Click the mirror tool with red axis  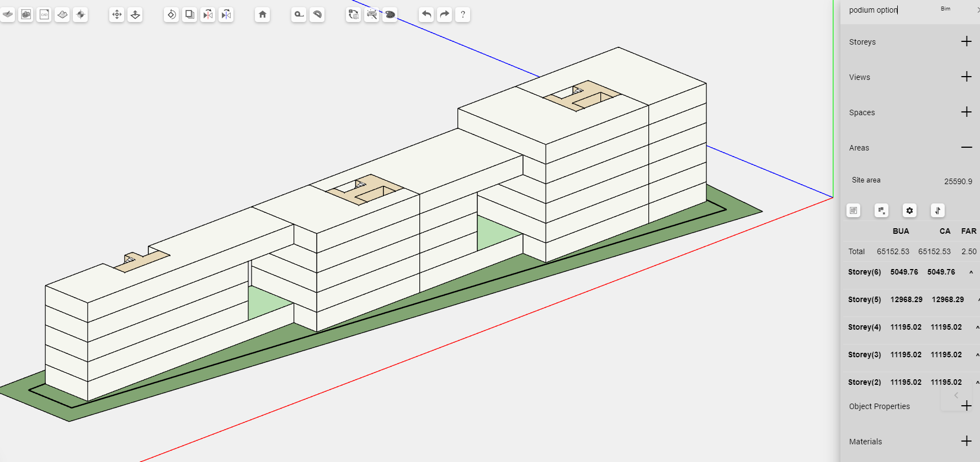pyautogui.click(x=208, y=14)
